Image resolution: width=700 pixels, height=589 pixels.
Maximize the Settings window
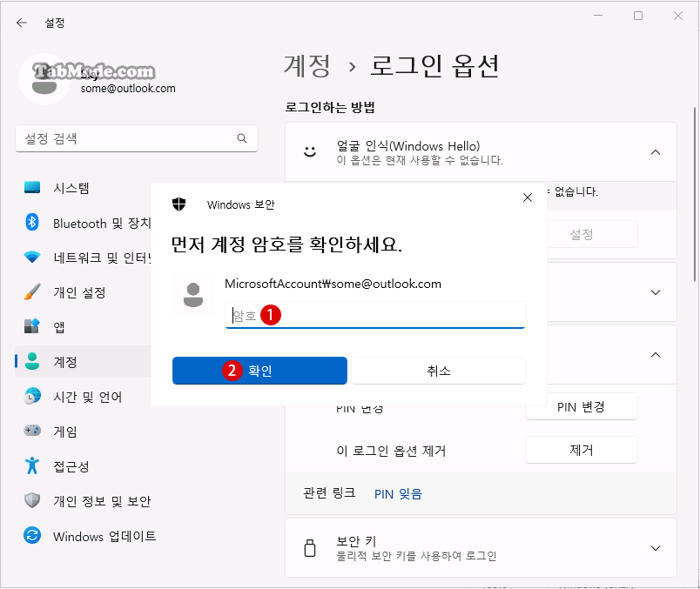coord(638,16)
